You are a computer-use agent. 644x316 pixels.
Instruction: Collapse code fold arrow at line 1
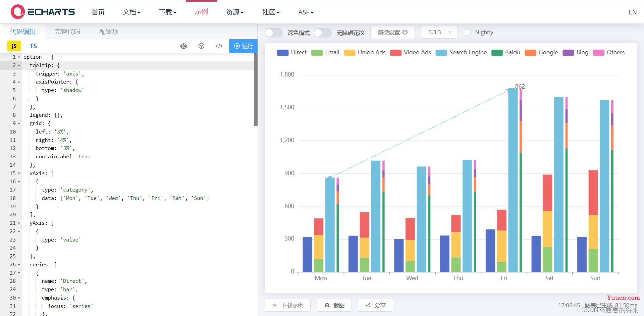pos(19,57)
